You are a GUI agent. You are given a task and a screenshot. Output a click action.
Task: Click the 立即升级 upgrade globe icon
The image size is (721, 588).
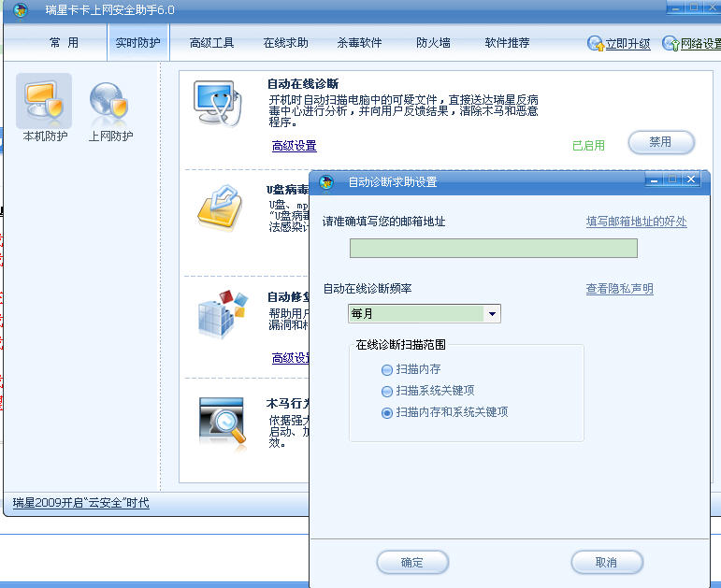(596, 44)
